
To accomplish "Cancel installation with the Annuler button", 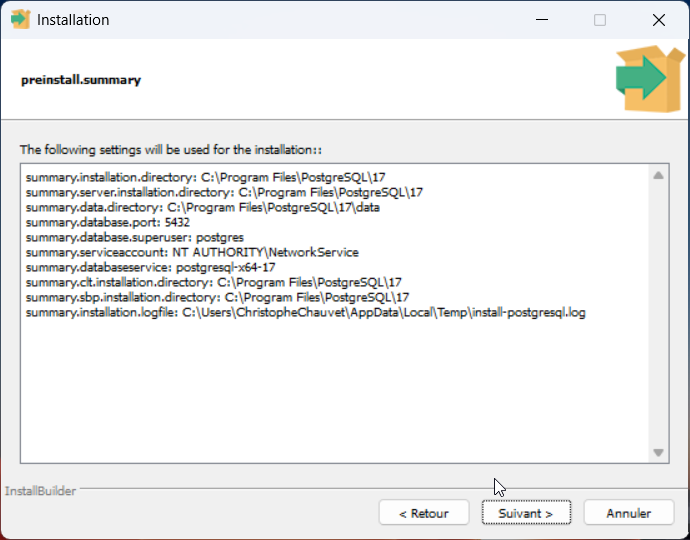I will 629,513.
